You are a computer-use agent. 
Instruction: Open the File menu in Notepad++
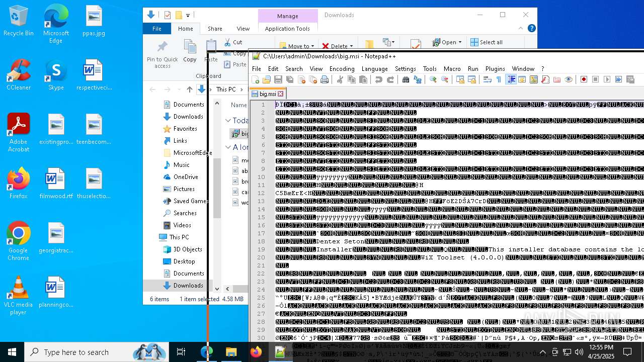(257, 69)
